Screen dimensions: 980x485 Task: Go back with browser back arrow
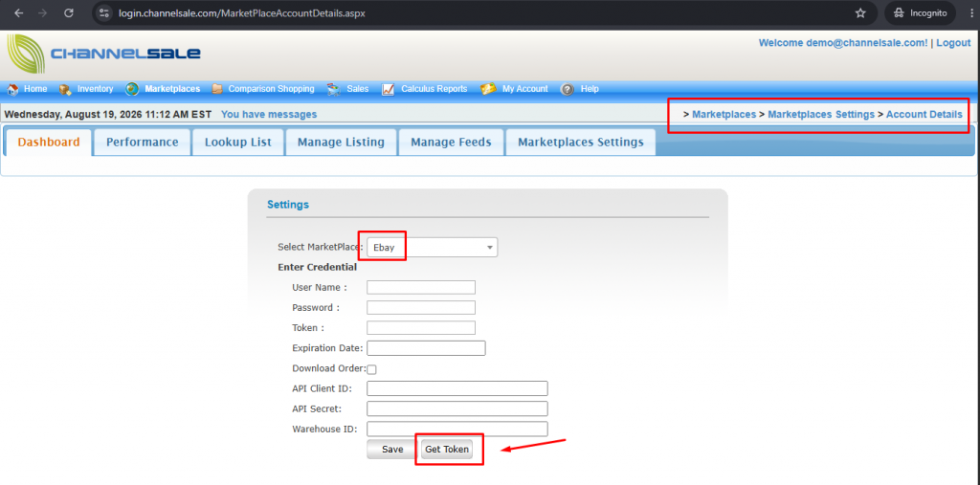tap(19, 12)
